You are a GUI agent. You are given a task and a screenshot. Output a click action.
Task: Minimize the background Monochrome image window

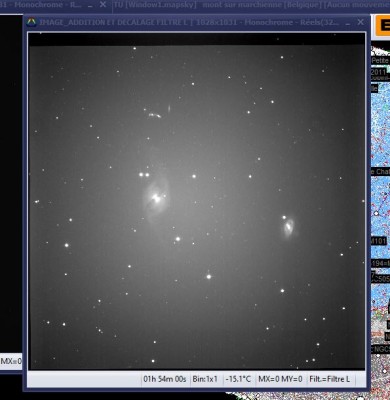[90, 5]
